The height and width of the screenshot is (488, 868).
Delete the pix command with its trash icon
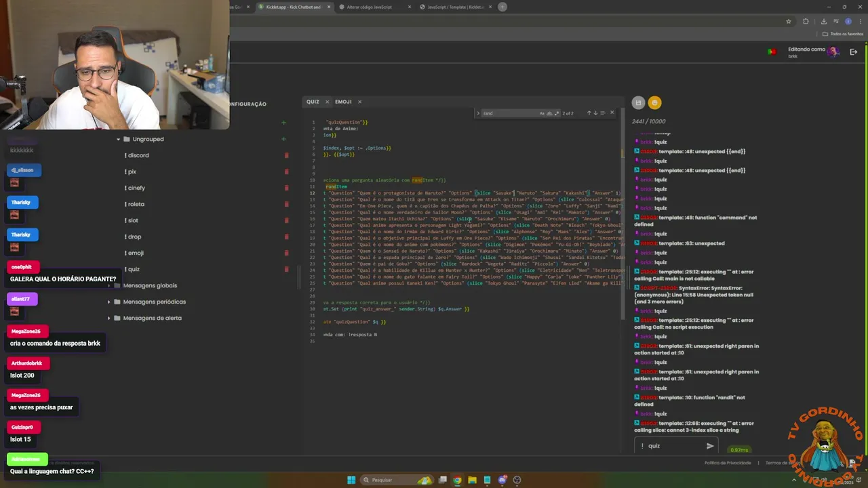[x=286, y=171]
